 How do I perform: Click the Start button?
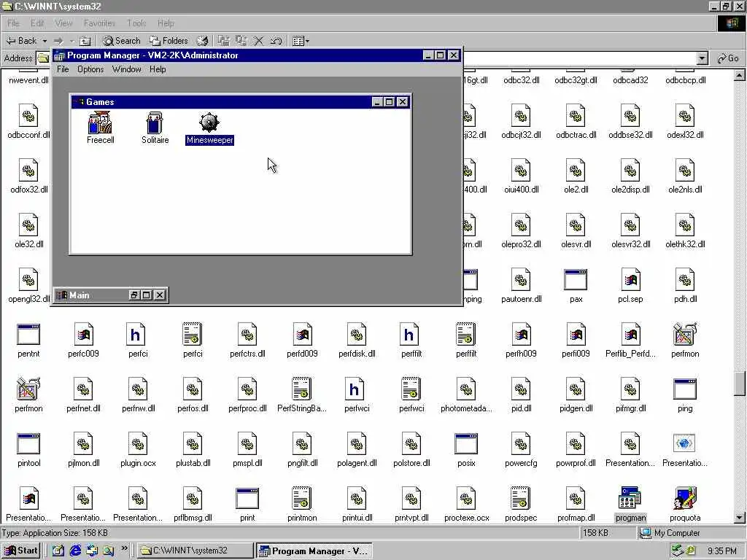tap(20, 551)
